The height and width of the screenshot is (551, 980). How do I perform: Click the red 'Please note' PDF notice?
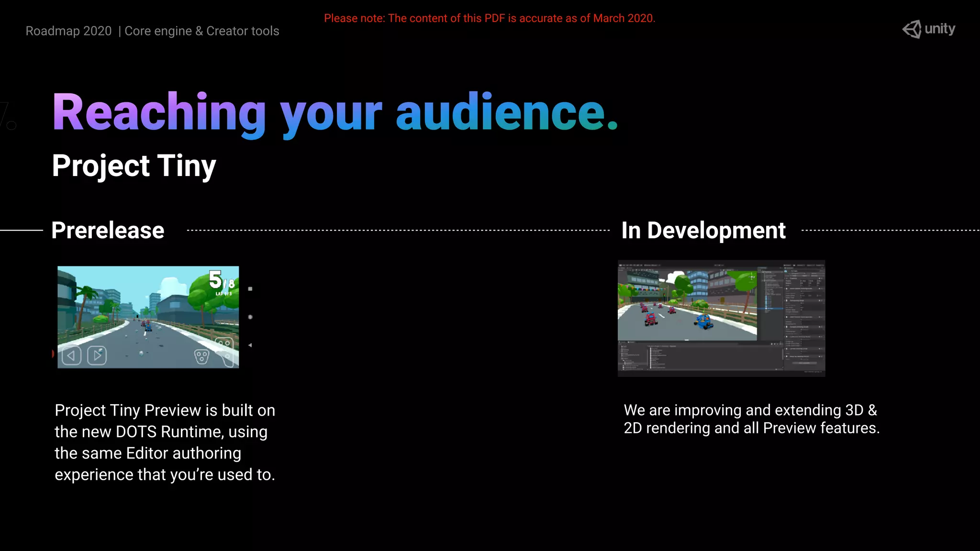pos(490,18)
